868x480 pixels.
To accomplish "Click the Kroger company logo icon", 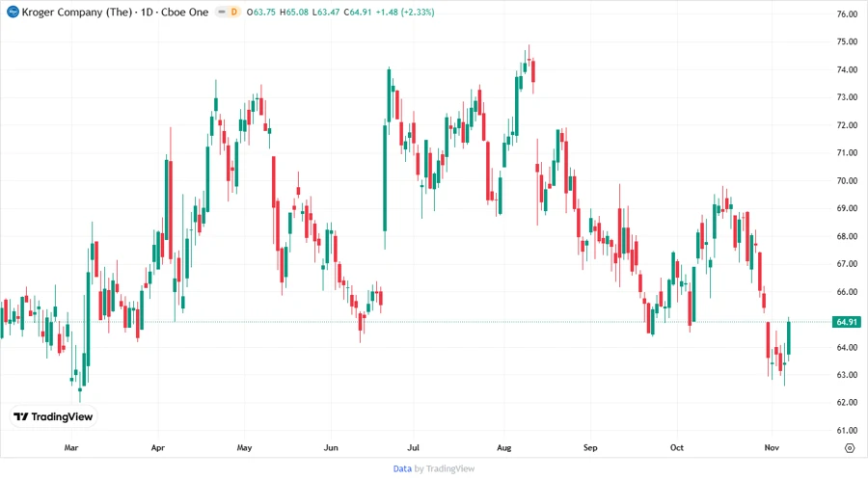I will 13,12.
